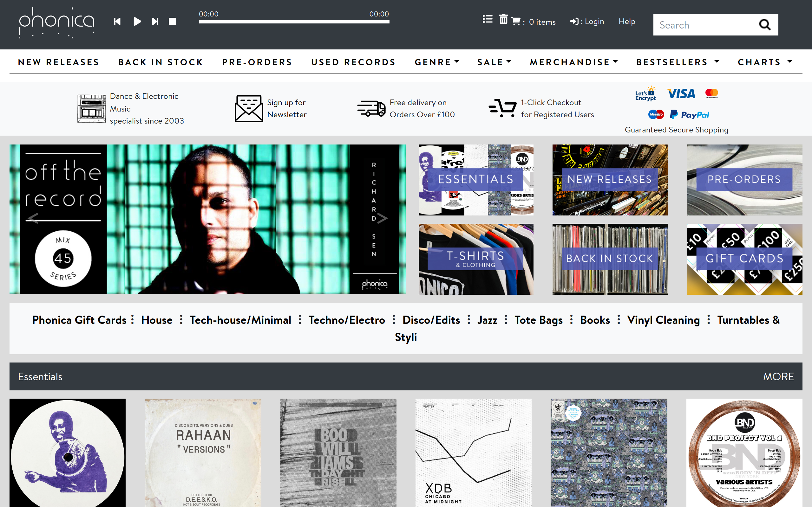
Task: Clear the playlist with the trash icon
Action: click(x=503, y=20)
